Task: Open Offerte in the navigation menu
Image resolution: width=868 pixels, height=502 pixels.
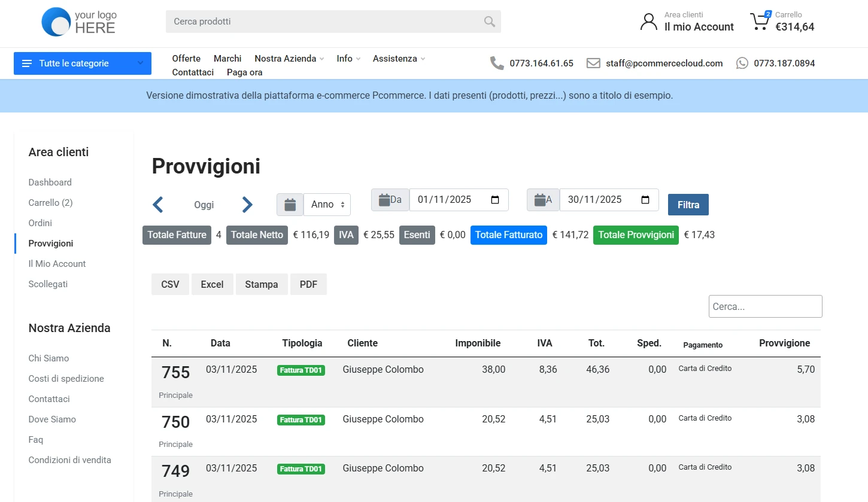Action: pos(186,59)
